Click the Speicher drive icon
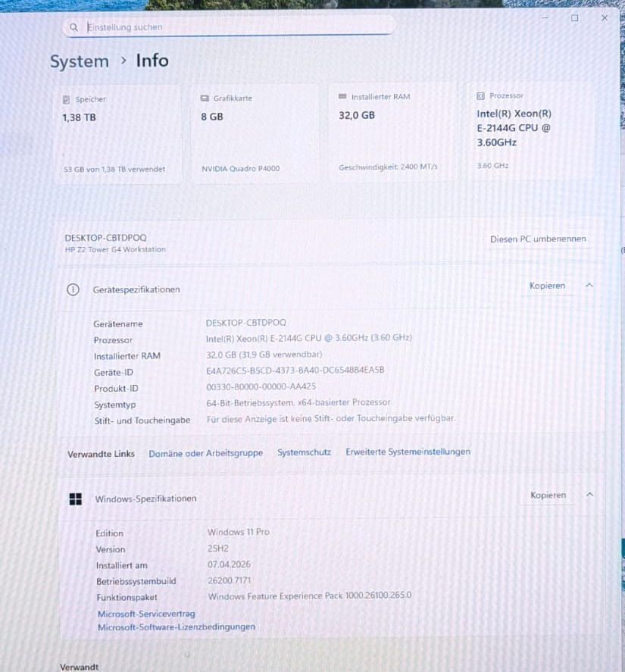The height and width of the screenshot is (672, 625). pos(66,99)
